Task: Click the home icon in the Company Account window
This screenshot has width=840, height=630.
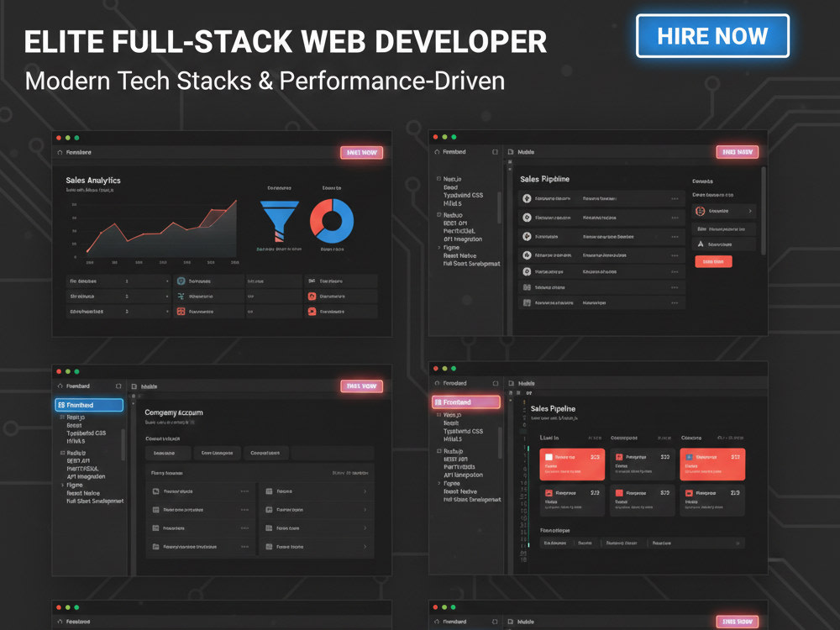Action: point(60,386)
